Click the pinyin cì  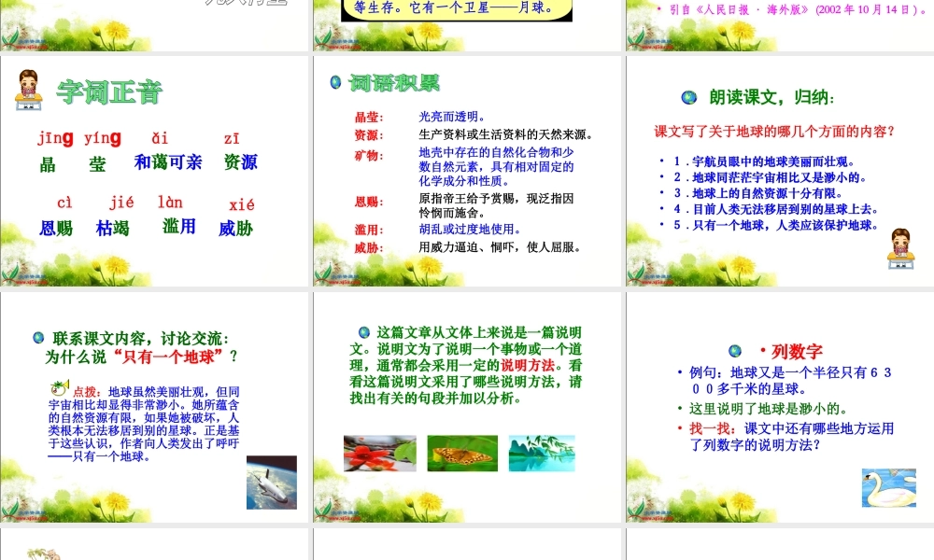(x=64, y=203)
